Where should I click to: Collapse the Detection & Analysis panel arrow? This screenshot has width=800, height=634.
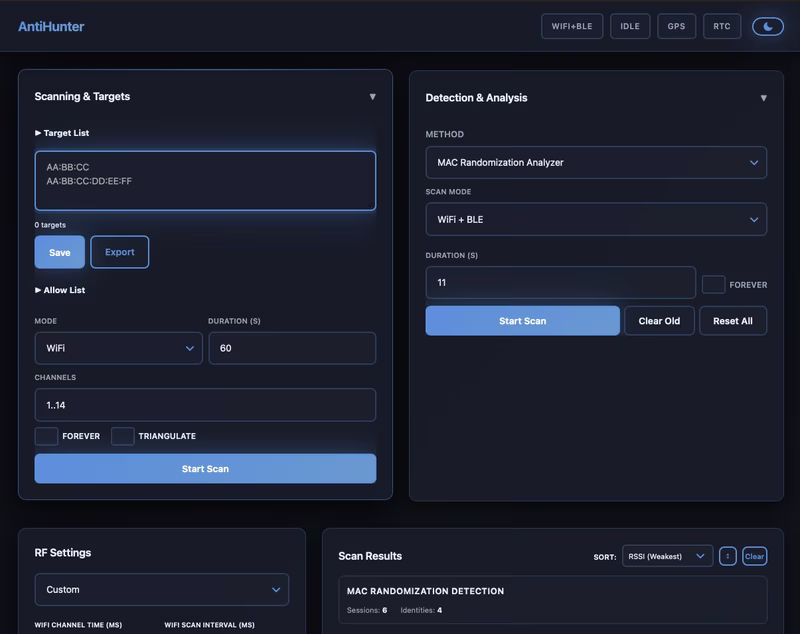[763, 98]
